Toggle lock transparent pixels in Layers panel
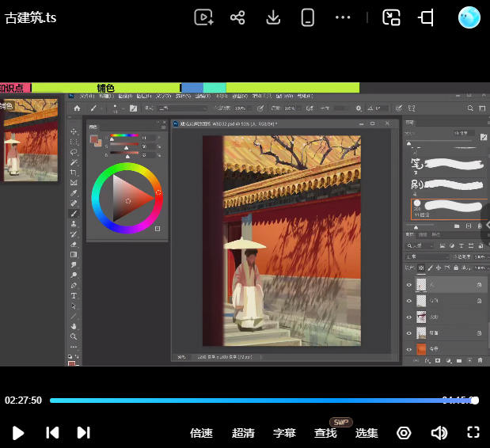 [x=421, y=268]
